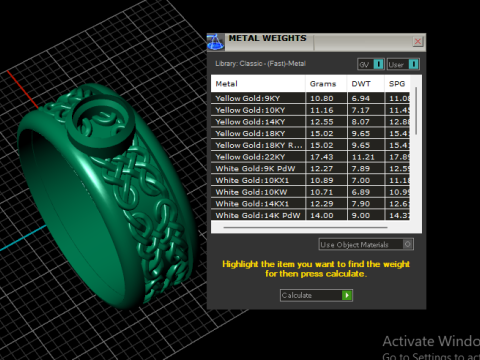Select the Yellow Gold:9KY row
This screenshot has height=360, width=480.
pos(310,98)
